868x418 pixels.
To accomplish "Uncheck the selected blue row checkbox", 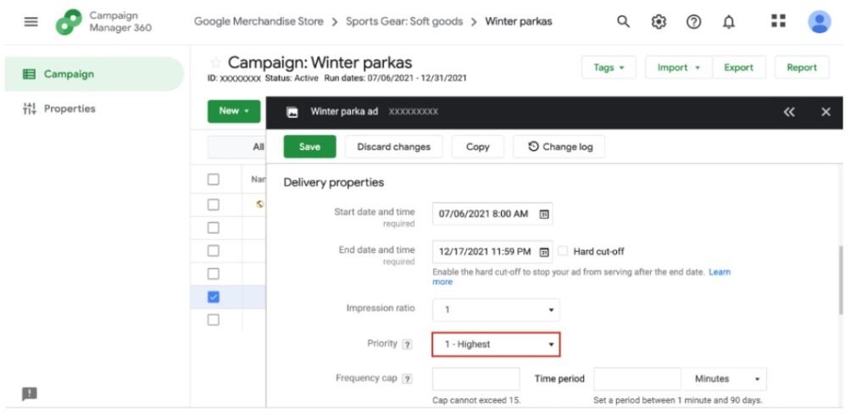I will click(213, 298).
